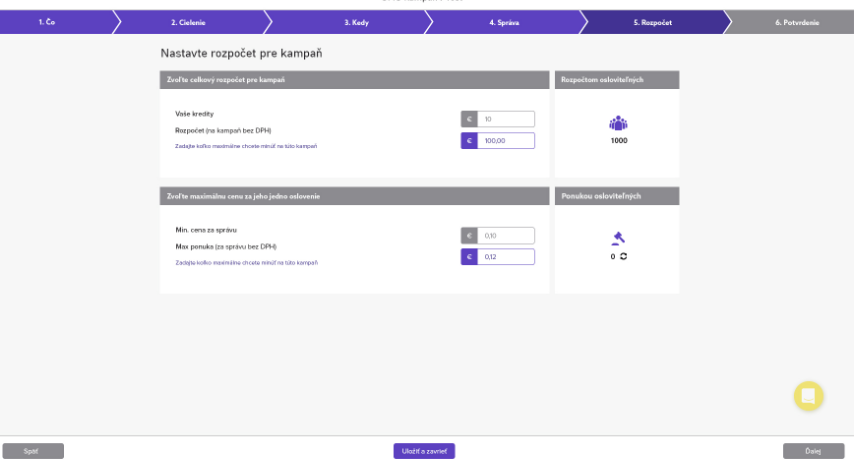The width and height of the screenshot is (854, 470).
Task: Click the Min. cena field 0,10
Action: (506, 235)
